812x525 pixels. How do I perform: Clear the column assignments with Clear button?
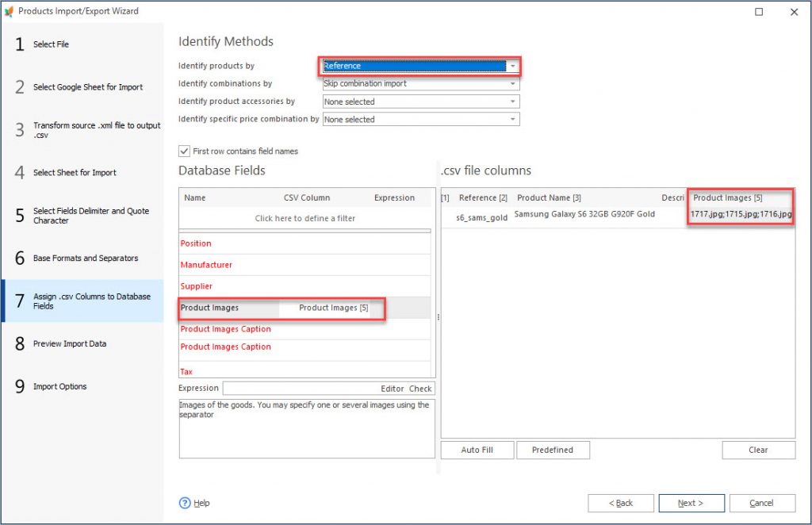[758, 450]
